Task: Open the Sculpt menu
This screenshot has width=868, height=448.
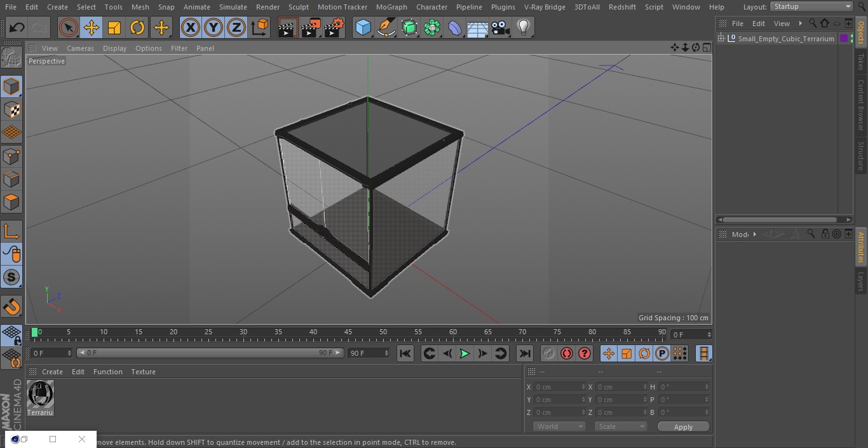Action: click(298, 7)
